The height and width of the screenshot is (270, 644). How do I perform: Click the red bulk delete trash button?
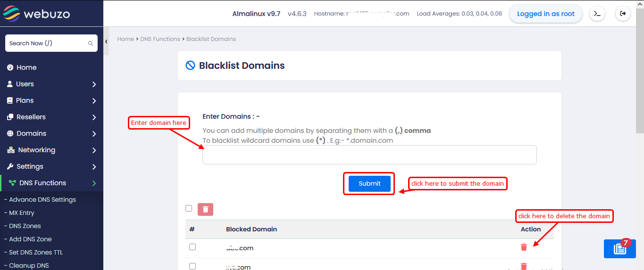[x=205, y=209]
